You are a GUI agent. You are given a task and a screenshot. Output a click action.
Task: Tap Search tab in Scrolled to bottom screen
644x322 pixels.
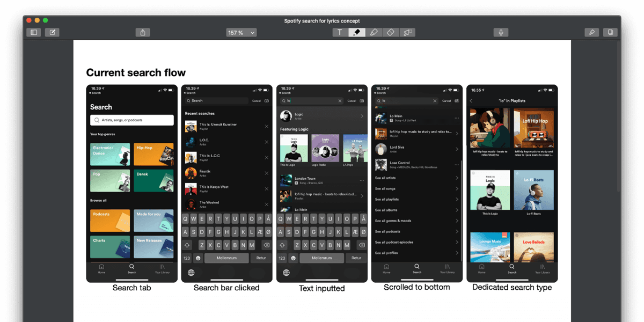[417, 269]
